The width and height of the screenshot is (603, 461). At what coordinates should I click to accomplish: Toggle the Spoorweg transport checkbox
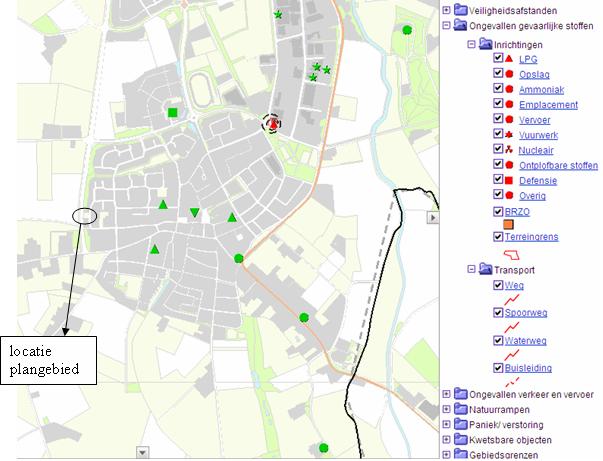point(498,312)
